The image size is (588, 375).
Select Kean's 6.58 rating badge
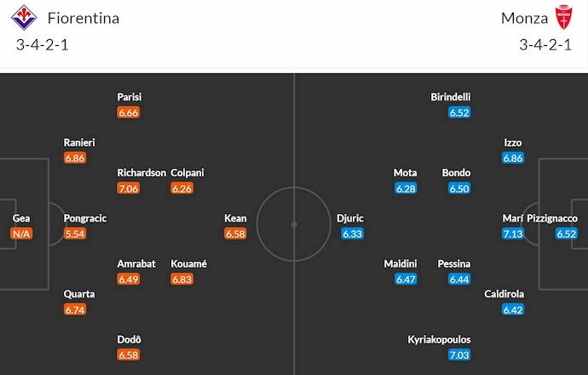pyautogui.click(x=235, y=234)
